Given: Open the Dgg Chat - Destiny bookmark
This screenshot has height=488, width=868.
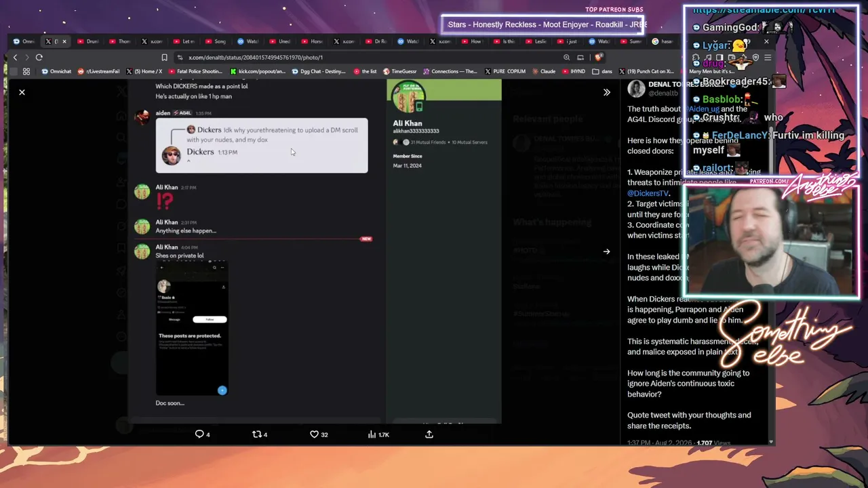Looking at the screenshot, I should coord(320,71).
